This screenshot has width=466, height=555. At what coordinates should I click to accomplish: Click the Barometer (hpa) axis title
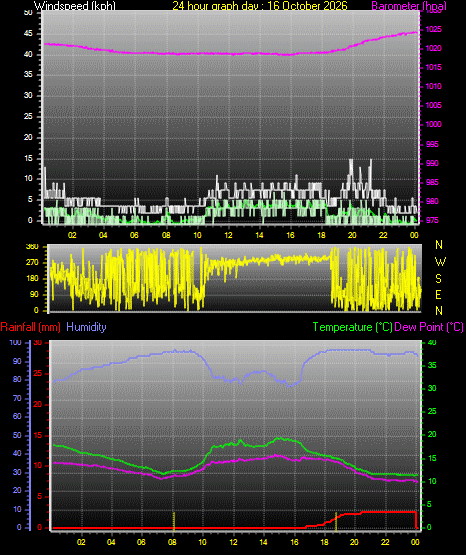click(409, 6)
